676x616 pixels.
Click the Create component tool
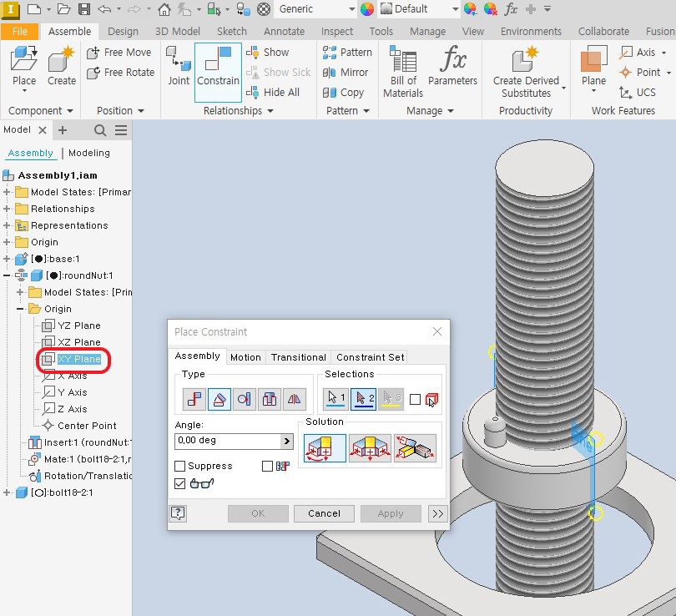click(62, 67)
